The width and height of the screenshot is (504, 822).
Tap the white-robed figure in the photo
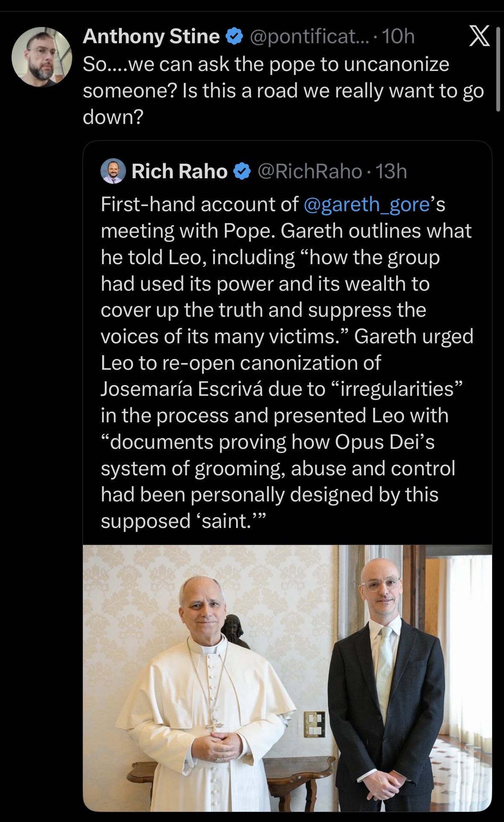pyautogui.click(x=205, y=693)
